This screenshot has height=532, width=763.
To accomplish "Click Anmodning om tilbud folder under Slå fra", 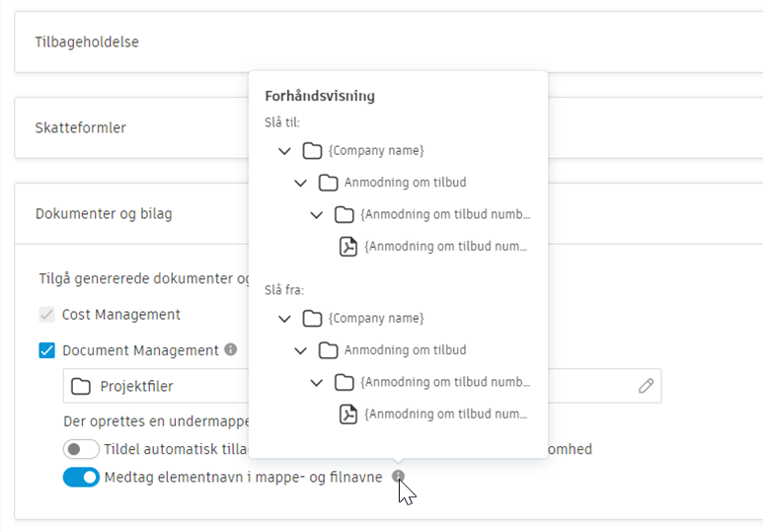I will point(328,350).
